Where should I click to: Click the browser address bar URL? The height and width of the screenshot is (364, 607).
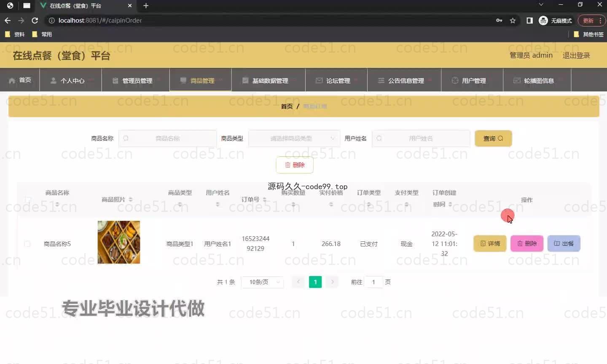tap(100, 20)
